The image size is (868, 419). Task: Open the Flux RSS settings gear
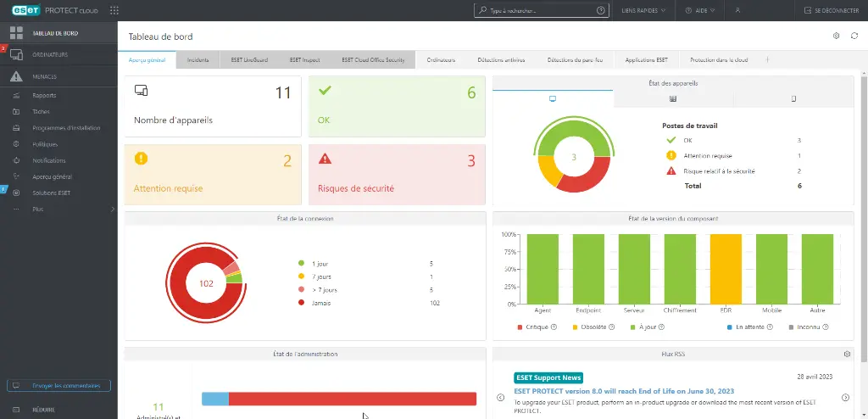tap(847, 355)
